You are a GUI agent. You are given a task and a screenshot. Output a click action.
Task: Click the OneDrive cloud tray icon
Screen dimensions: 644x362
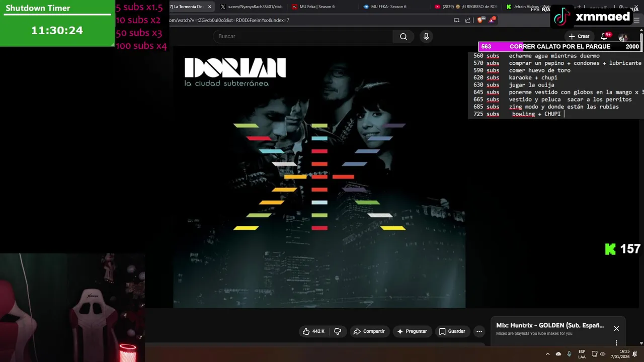point(558,354)
